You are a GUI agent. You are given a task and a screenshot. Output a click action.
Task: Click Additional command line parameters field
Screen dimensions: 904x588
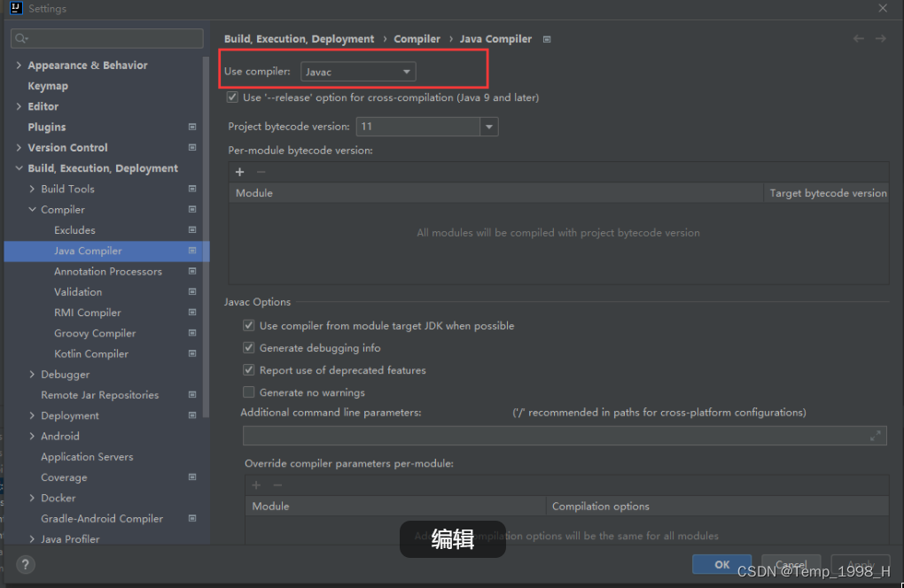(x=565, y=436)
